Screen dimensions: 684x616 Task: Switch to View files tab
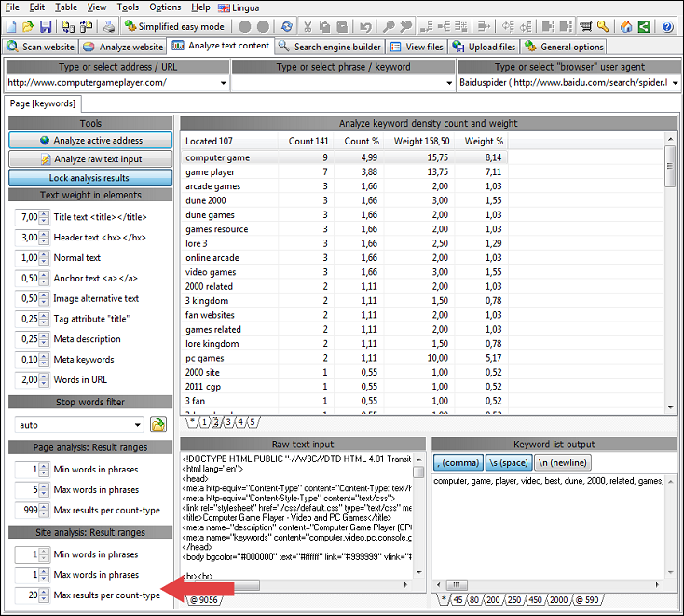[417, 47]
